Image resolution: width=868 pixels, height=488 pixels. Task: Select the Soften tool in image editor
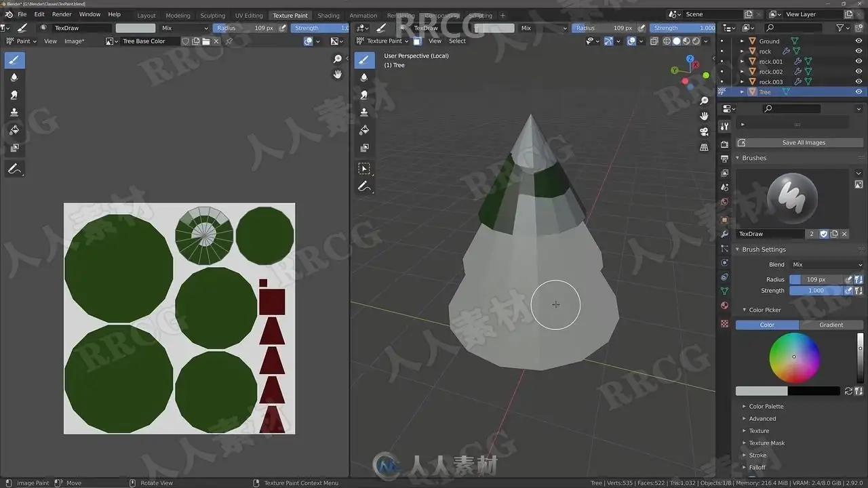[x=14, y=77]
